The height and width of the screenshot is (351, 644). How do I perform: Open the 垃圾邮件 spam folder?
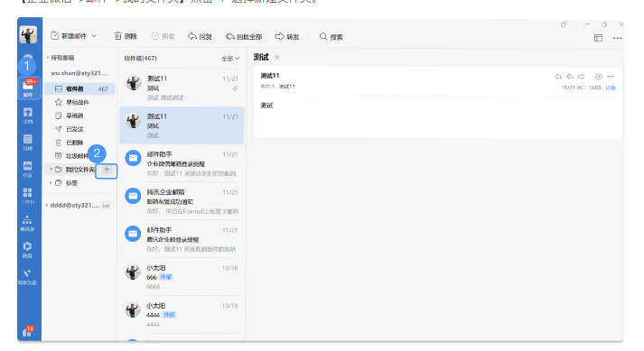tap(71, 156)
